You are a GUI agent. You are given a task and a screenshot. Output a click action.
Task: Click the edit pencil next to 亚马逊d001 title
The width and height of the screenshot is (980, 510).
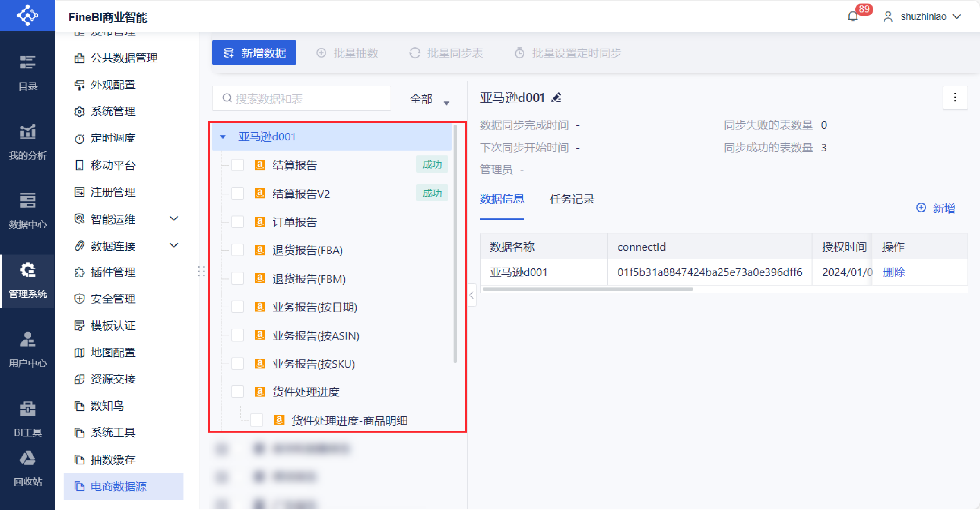click(556, 98)
